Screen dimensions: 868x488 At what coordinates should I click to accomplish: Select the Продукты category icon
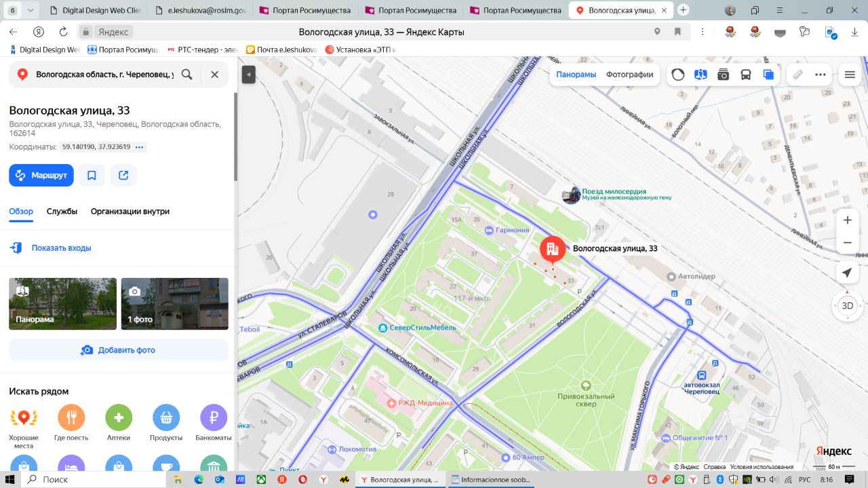(166, 418)
